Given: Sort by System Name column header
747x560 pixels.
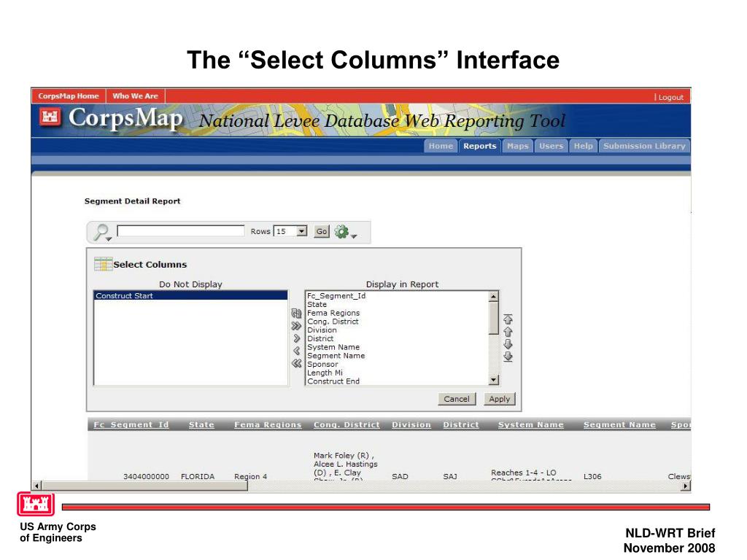Looking at the screenshot, I should tap(531, 425).
